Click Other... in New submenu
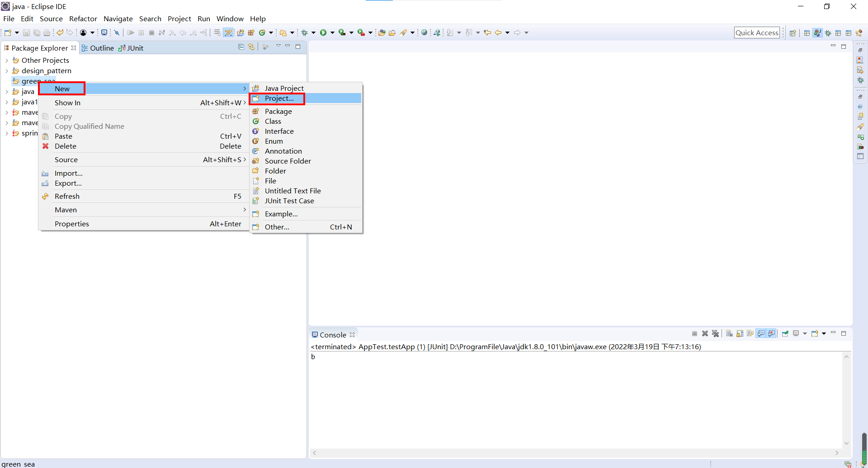Screen dimensions: 868x468 tap(306, 227)
